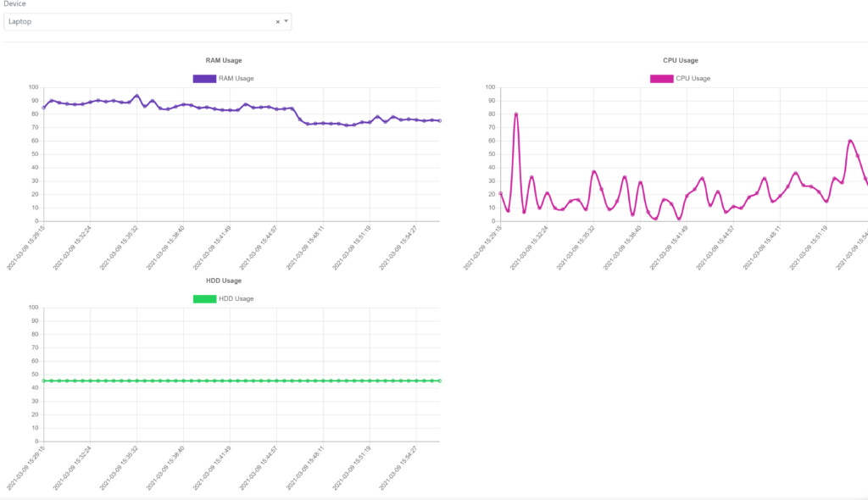Click the first HDD Usage data point
The image size is (868, 500).
(44, 381)
